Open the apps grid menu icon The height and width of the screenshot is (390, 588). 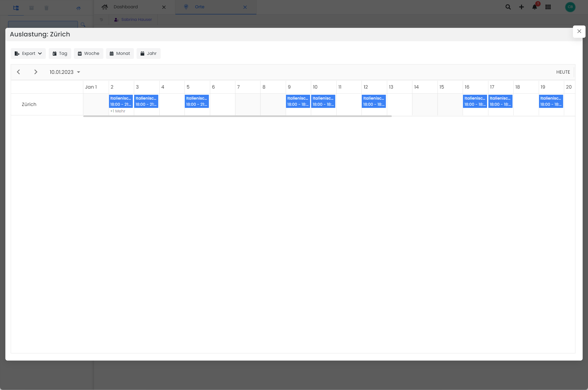[548, 7]
